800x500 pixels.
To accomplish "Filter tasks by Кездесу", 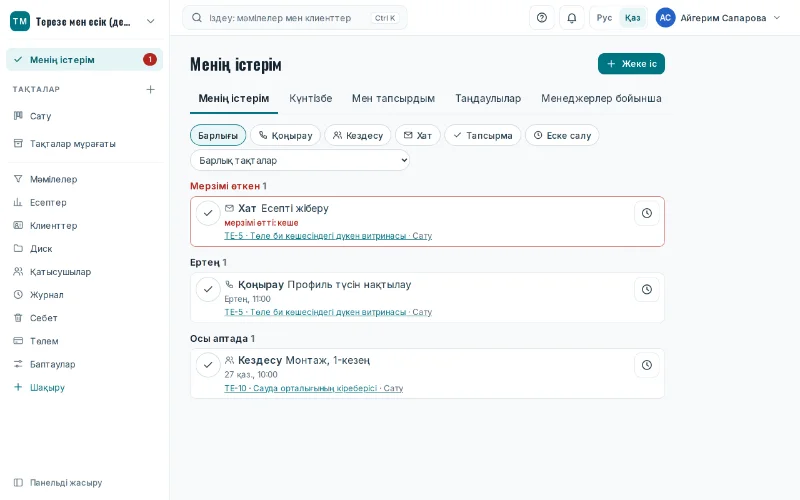I will (358, 135).
